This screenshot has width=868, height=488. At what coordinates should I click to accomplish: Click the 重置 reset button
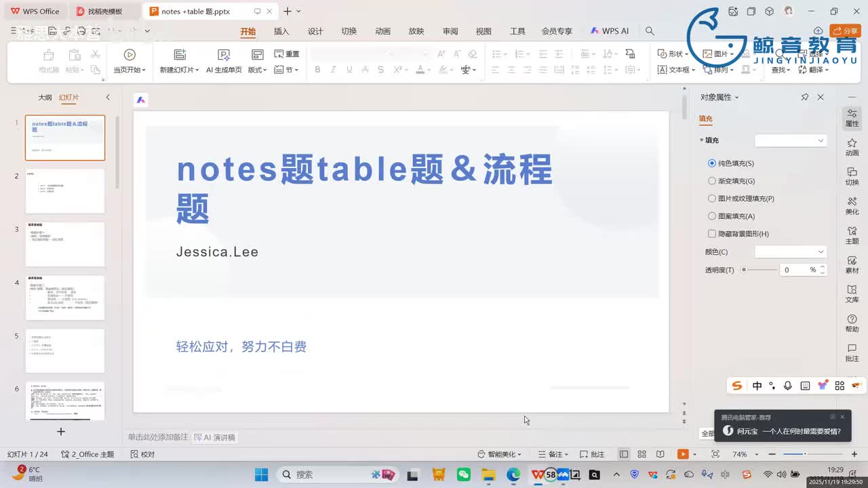tap(287, 54)
